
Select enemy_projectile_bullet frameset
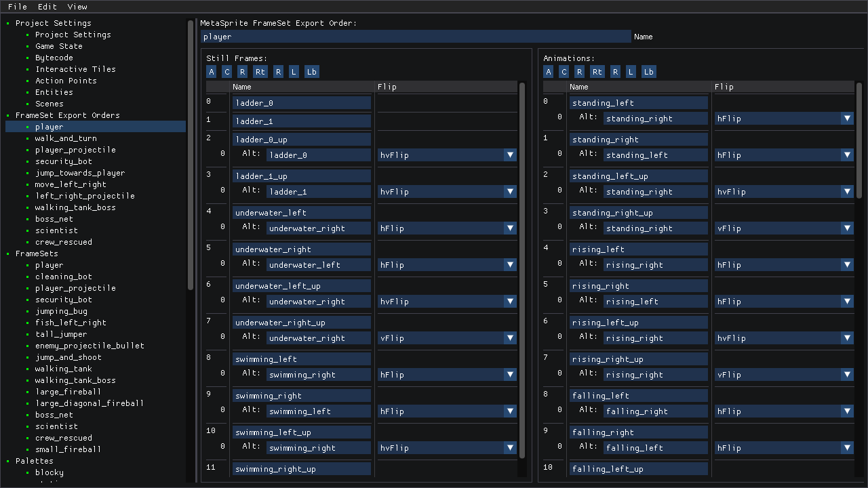[90, 346]
